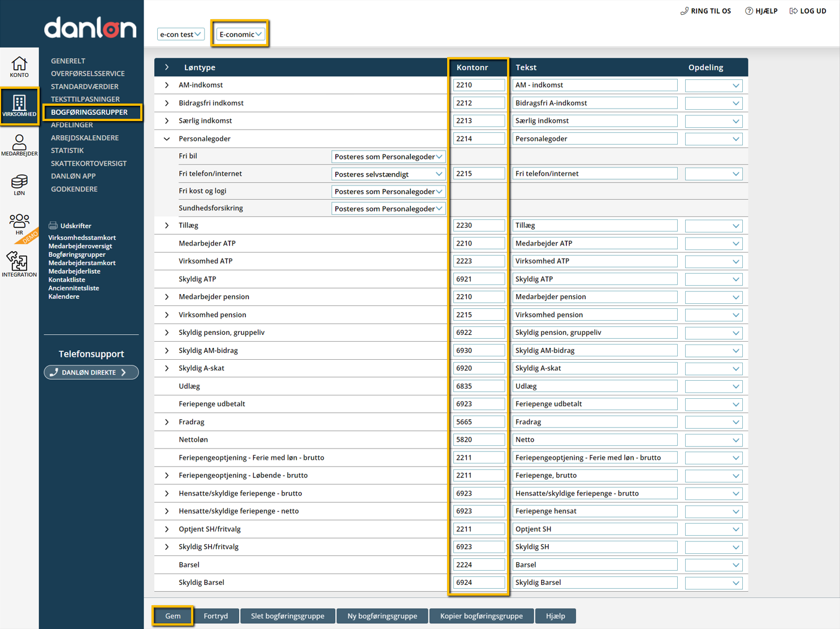Open the Integration puzzle icon

click(18, 262)
